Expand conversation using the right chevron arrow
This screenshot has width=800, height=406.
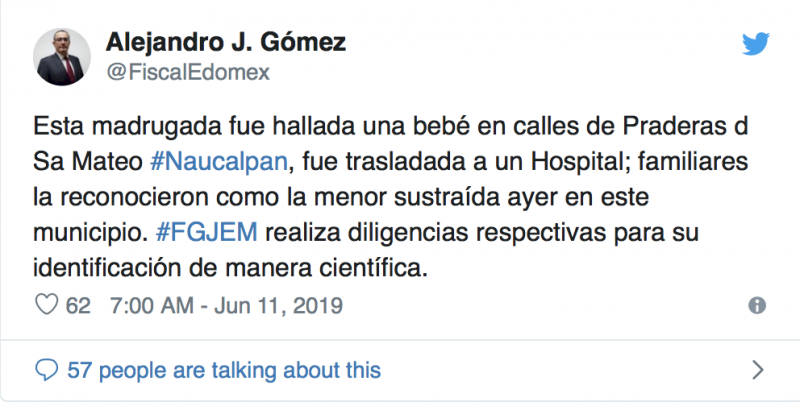pyautogui.click(x=757, y=371)
